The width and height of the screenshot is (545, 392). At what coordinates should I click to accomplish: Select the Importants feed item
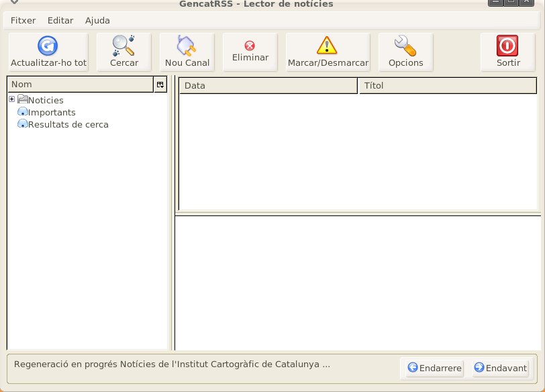(x=52, y=112)
